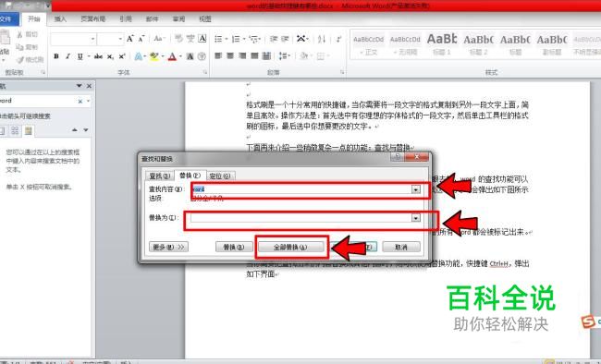Toggle Bold formatting
This screenshot has height=364, width=601.
pyautogui.click(x=56, y=56)
